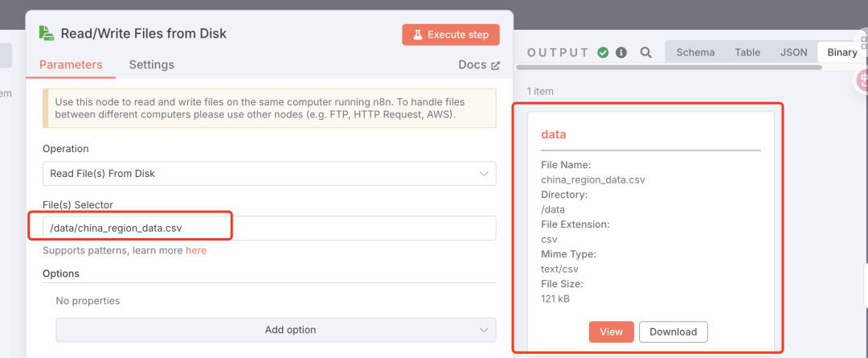Select the Binary output tab
This screenshot has height=358, width=868.
[841, 52]
